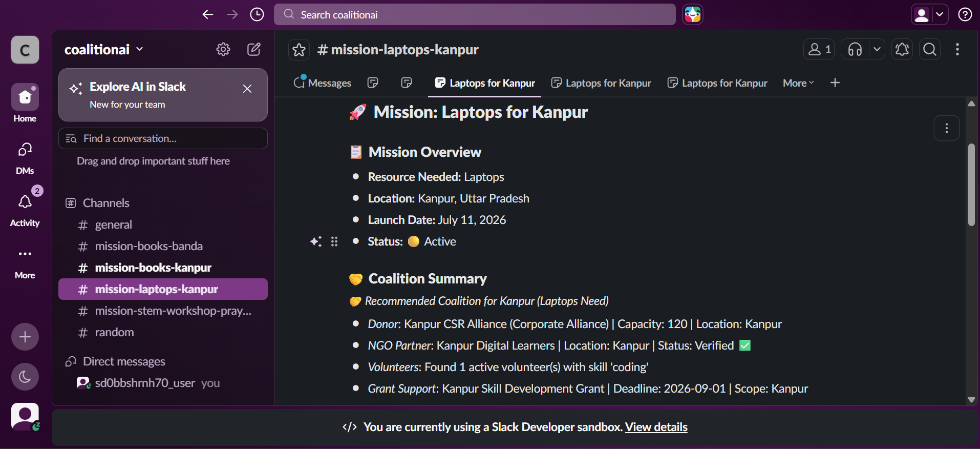Screen dimensions: 980x449
Task: Start a huddle with the headphones icon
Action: click(855, 49)
